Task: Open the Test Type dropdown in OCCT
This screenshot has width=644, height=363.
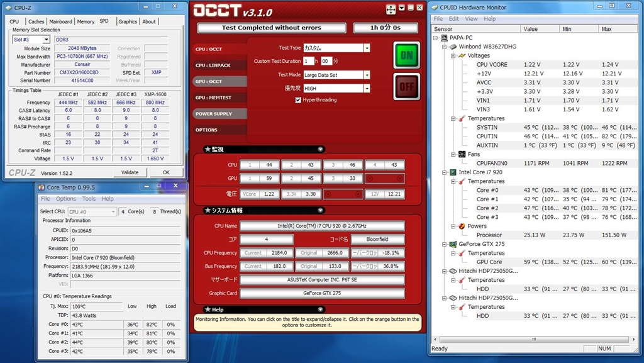Action: point(367,48)
